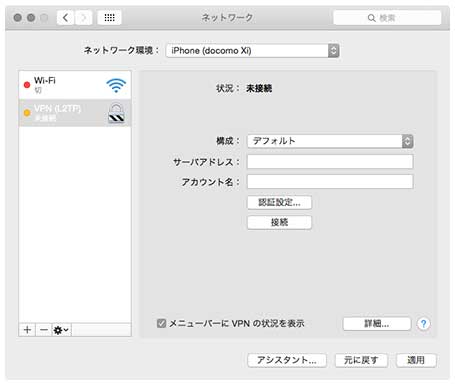Focus the アカウント名 input field
Screen dimensions: 455x385
click(x=330, y=182)
